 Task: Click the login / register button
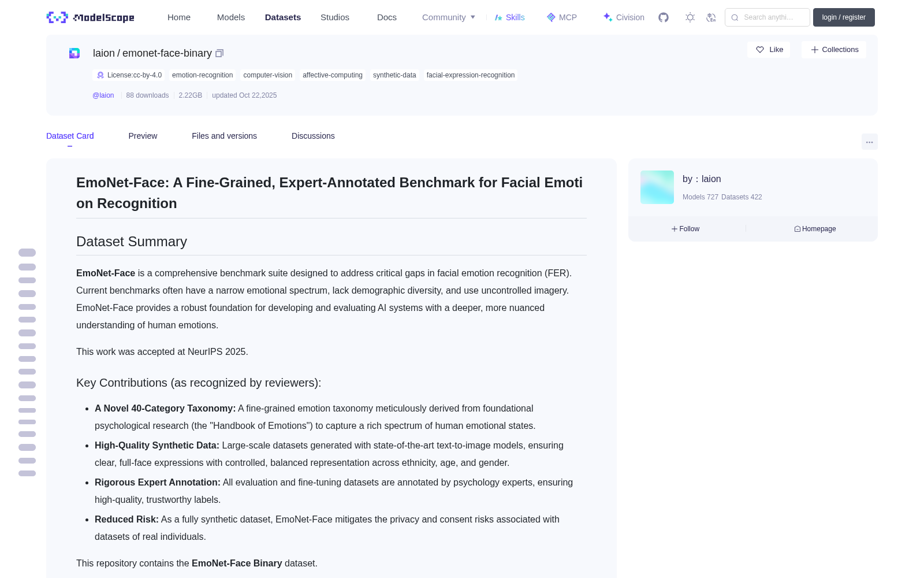click(844, 17)
